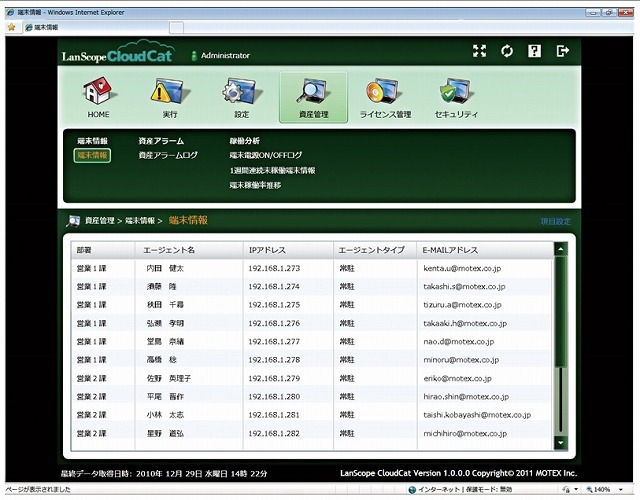Open the 実行 warning icon
The width and height of the screenshot is (640, 500).
pos(170,91)
